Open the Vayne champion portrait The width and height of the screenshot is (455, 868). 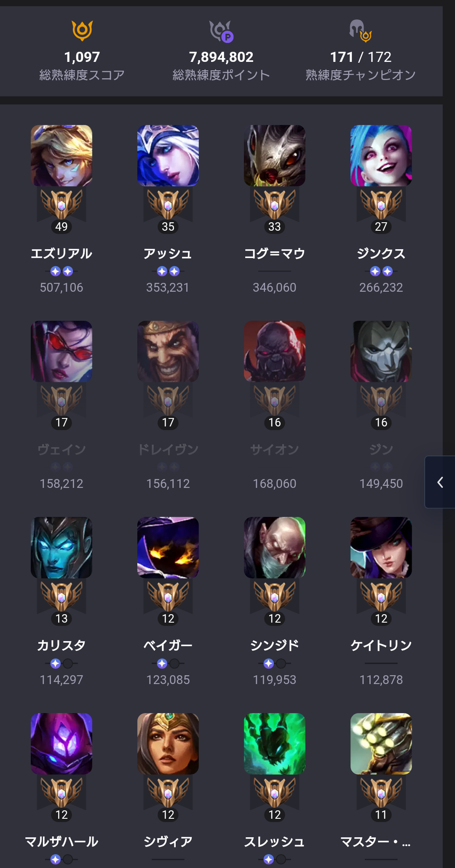62,351
